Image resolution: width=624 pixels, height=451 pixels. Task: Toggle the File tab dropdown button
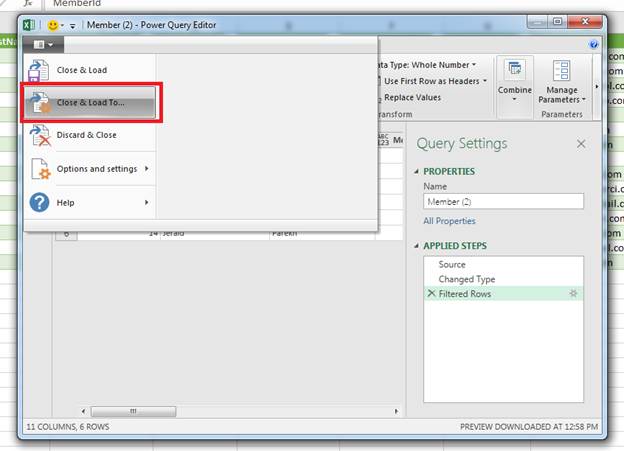tap(43, 45)
